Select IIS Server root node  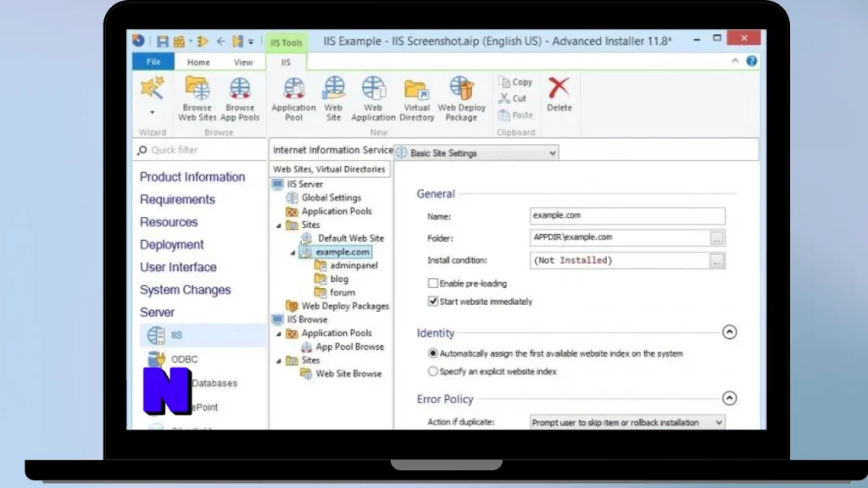point(304,184)
